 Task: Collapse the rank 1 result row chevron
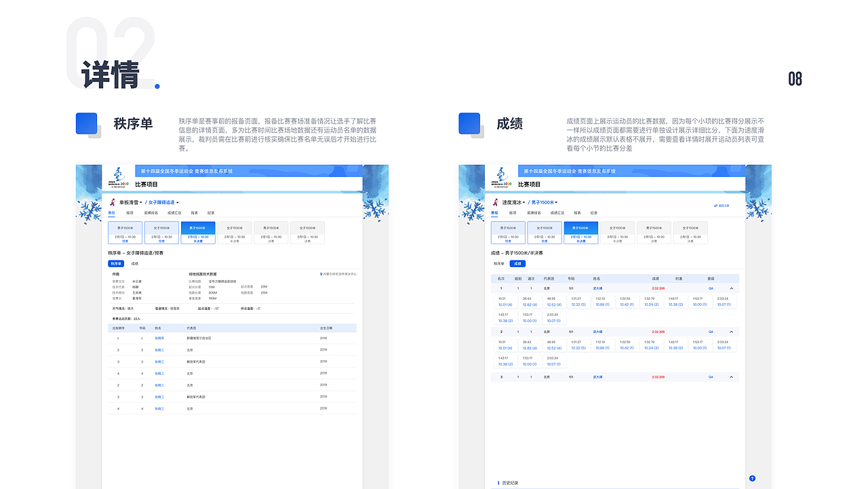click(731, 288)
